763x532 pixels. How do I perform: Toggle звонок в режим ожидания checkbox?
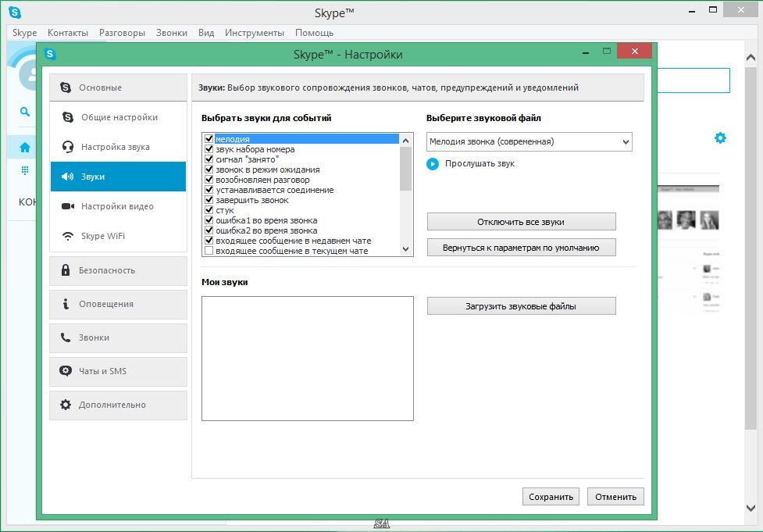point(209,170)
